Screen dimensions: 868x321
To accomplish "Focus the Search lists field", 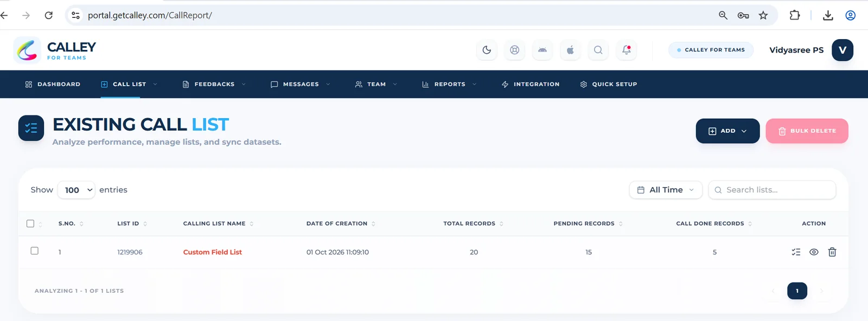I will [772, 190].
